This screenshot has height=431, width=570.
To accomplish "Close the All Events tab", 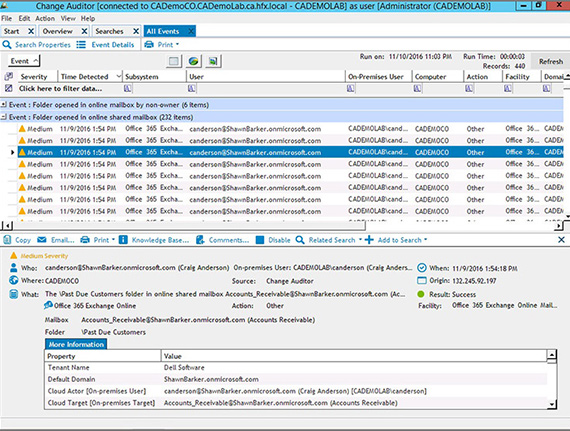I will pos(191,31).
